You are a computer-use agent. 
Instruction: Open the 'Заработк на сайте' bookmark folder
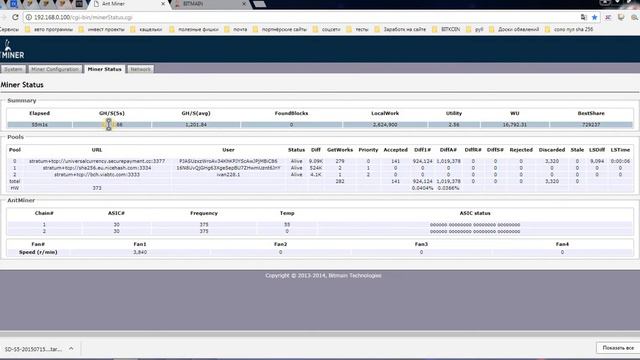(x=400, y=29)
